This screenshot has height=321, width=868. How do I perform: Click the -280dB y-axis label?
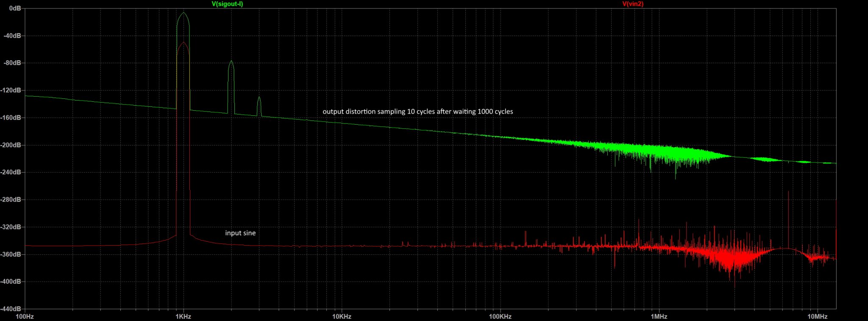11,199
